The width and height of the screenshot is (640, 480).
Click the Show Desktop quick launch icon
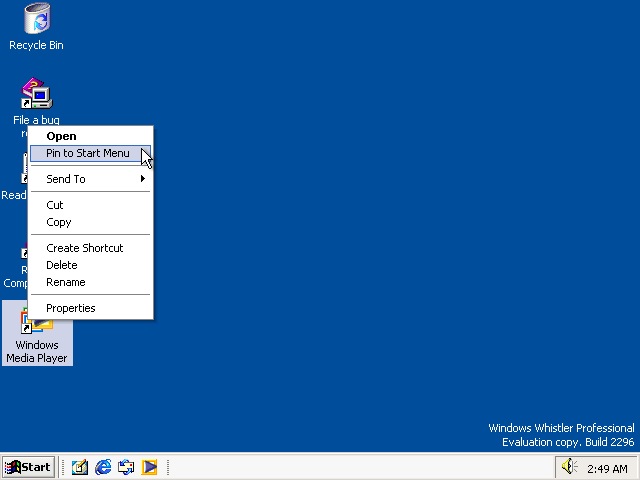80,467
